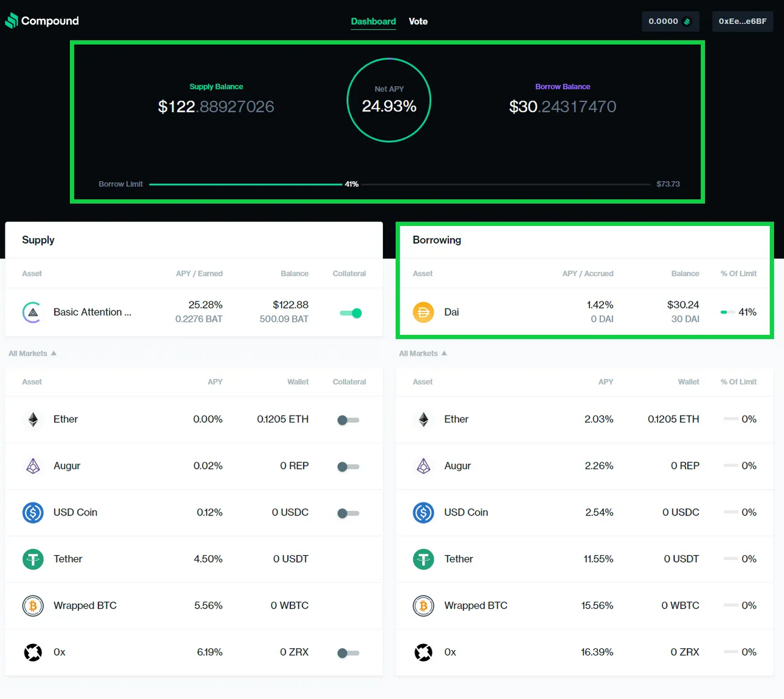The width and height of the screenshot is (784, 699).
Task: Enable Ether as collateral
Action: 349,420
